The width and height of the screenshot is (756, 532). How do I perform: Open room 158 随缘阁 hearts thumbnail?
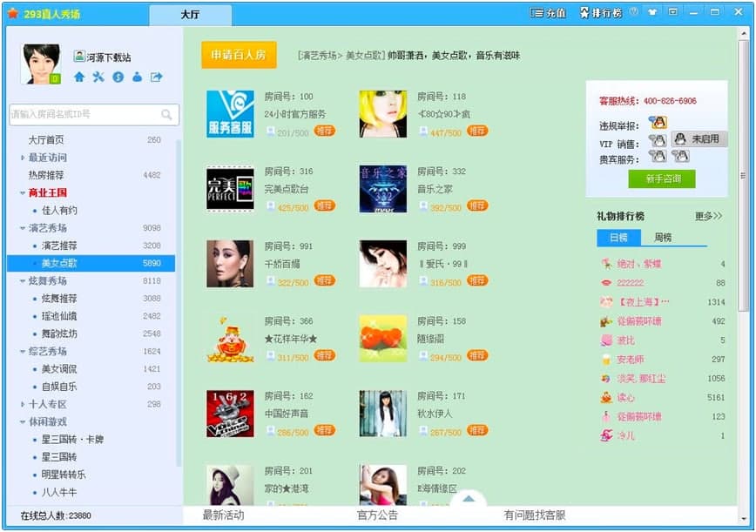click(383, 339)
